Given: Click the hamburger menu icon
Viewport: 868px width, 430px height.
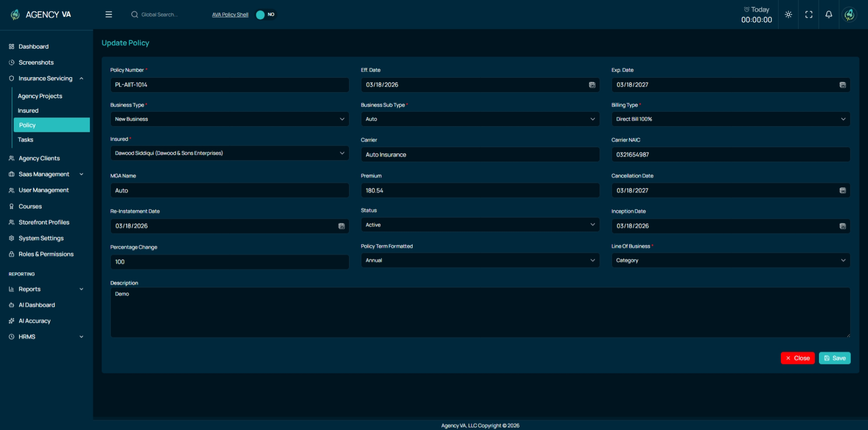Looking at the screenshot, I should [x=109, y=15].
